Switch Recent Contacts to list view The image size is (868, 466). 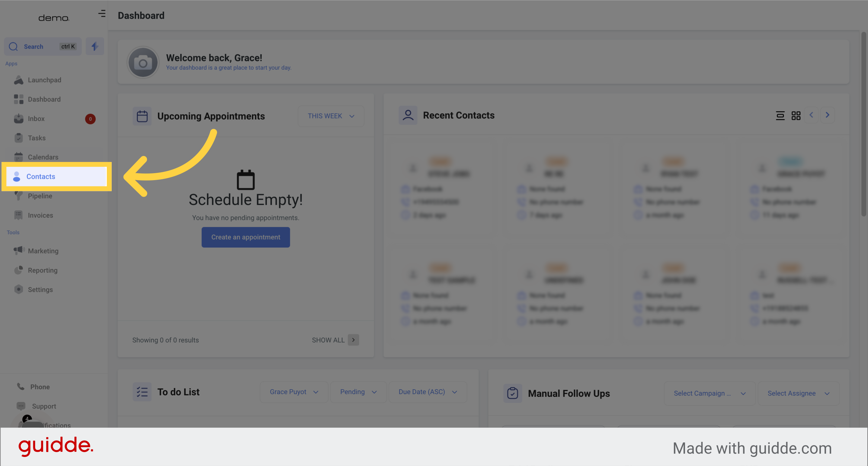[781, 115]
